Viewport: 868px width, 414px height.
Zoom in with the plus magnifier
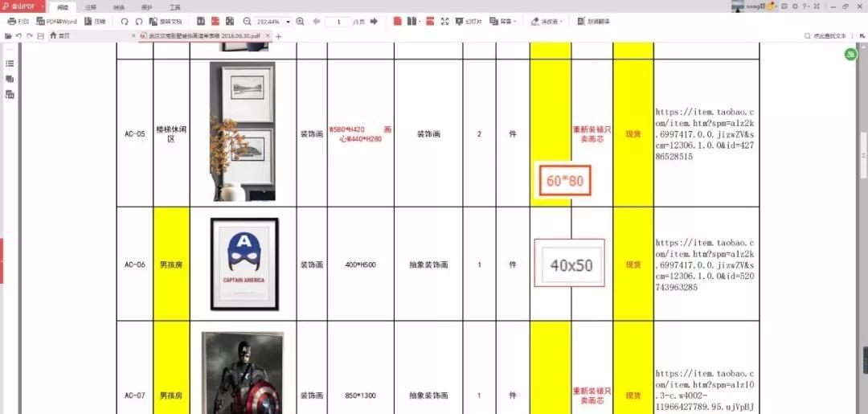[x=300, y=22]
